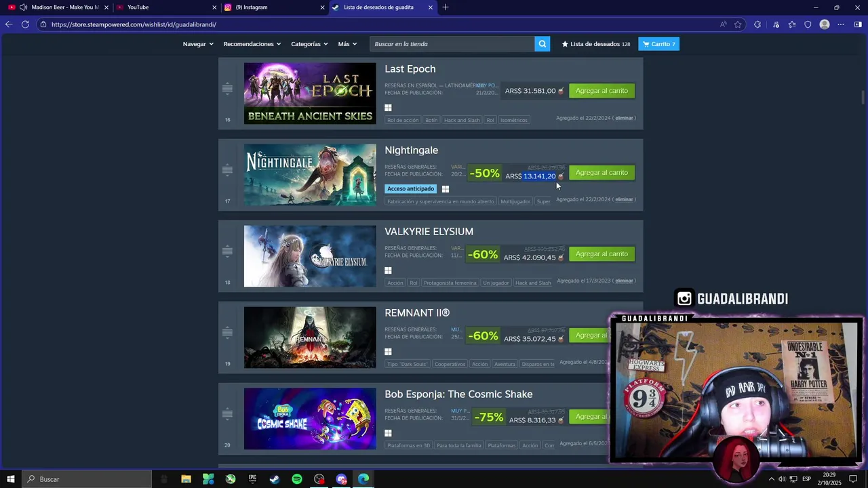Image resolution: width=868 pixels, height=488 pixels.
Task: Click Bob Esponja: The Cosmic Shake title
Action: pyautogui.click(x=458, y=394)
